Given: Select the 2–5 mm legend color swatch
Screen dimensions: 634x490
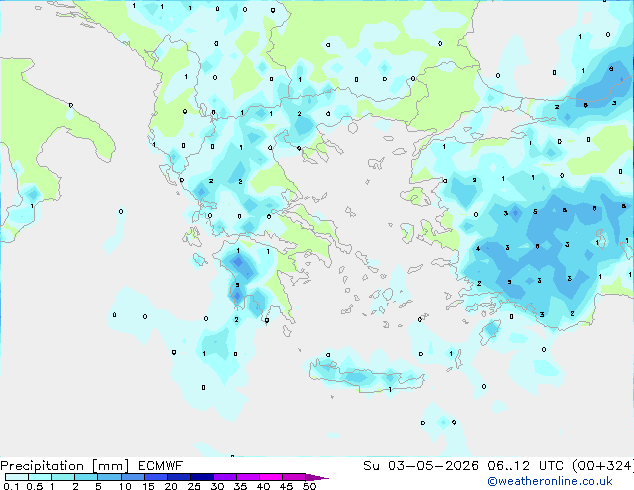Looking at the screenshot, I should [x=86, y=477].
